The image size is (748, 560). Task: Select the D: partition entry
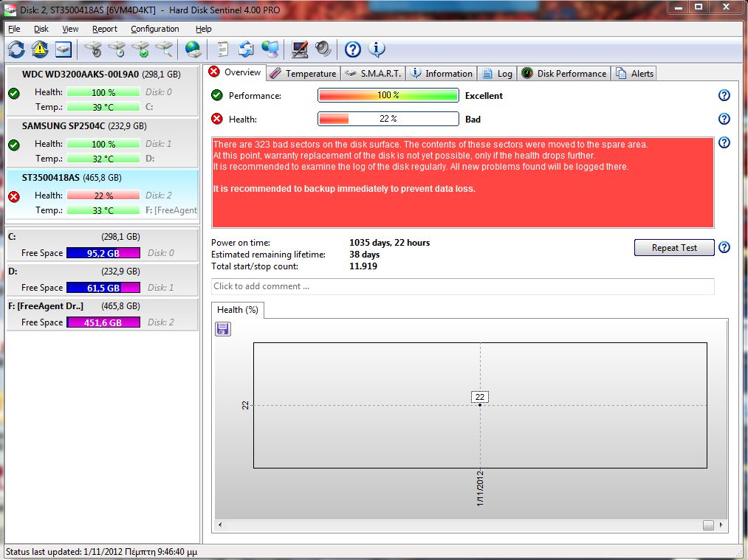tap(102, 280)
